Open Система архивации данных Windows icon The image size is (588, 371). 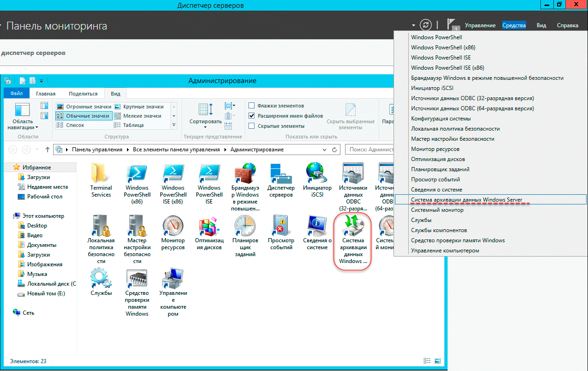click(x=353, y=226)
